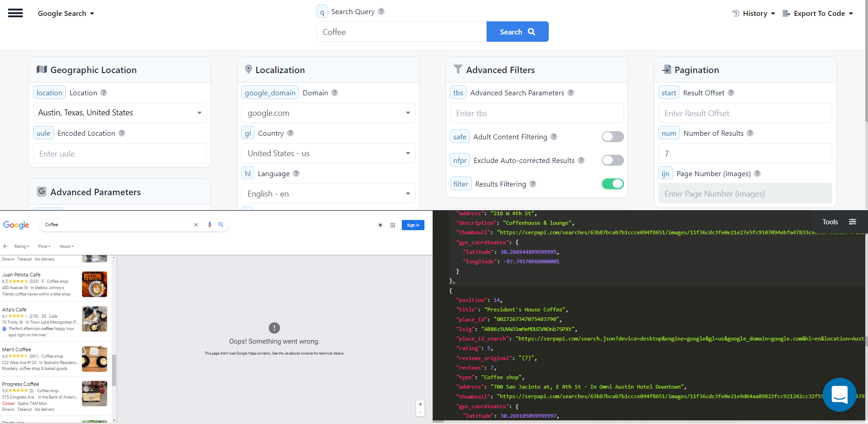The image size is (868, 424).
Task: Clear the Coffee query with the X icon
Action: tap(195, 224)
